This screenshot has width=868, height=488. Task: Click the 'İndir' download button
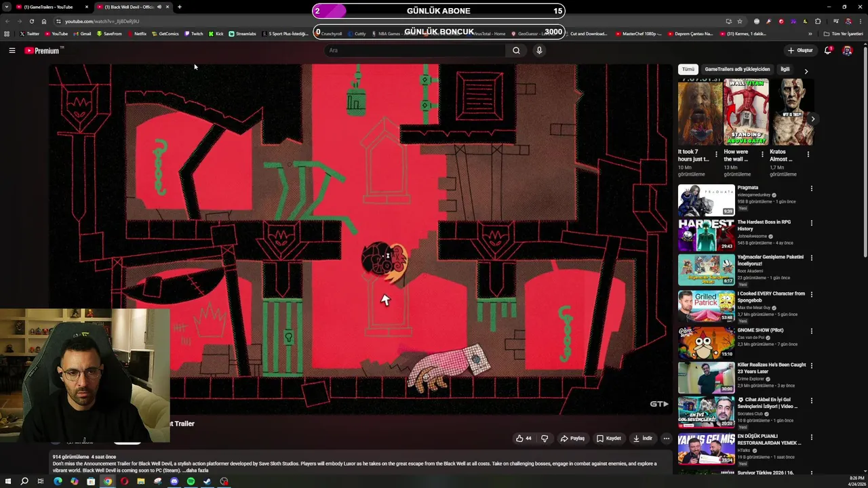pos(643,439)
